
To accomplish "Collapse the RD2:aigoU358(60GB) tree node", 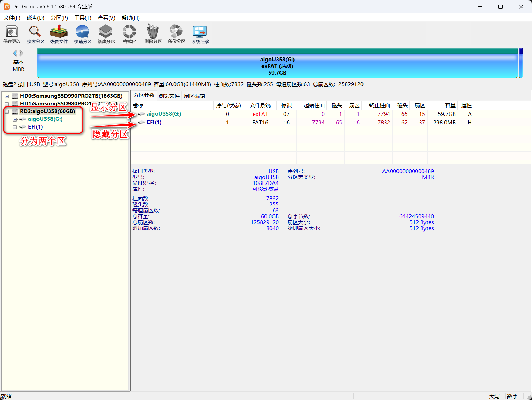I will click(7, 112).
